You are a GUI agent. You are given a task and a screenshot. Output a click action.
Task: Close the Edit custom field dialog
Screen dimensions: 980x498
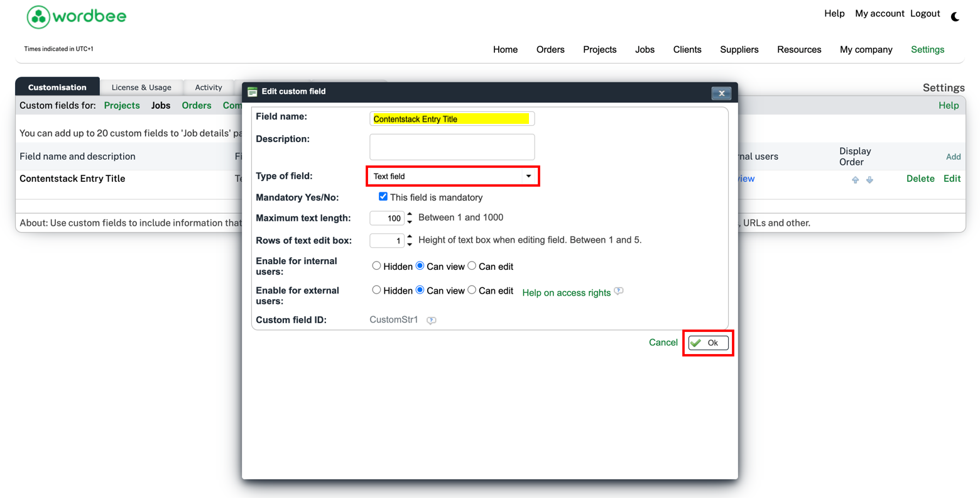pos(721,93)
